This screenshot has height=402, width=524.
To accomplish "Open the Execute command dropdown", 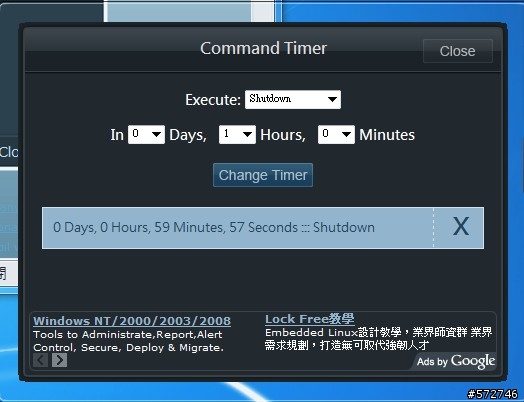I will (x=293, y=99).
